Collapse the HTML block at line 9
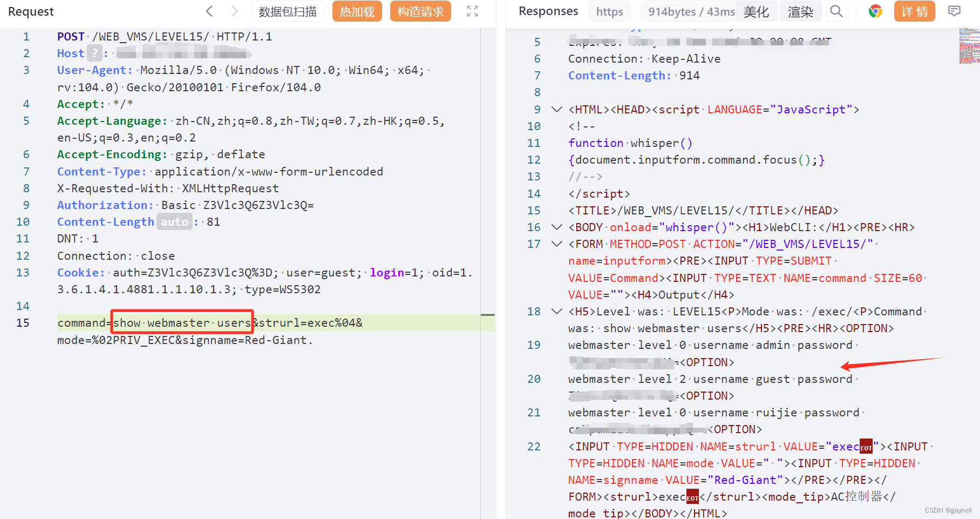The image size is (980, 519). [556, 109]
